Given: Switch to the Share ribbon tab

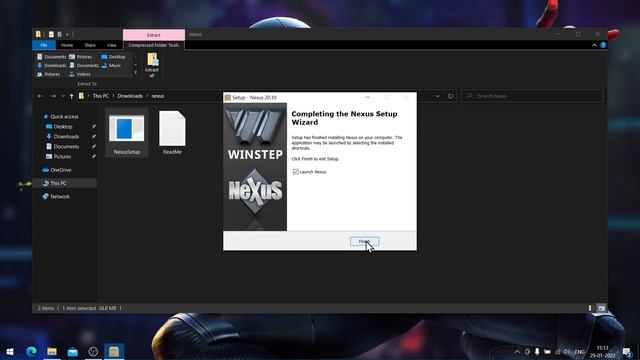Looking at the screenshot, I should pyautogui.click(x=90, y=45).
